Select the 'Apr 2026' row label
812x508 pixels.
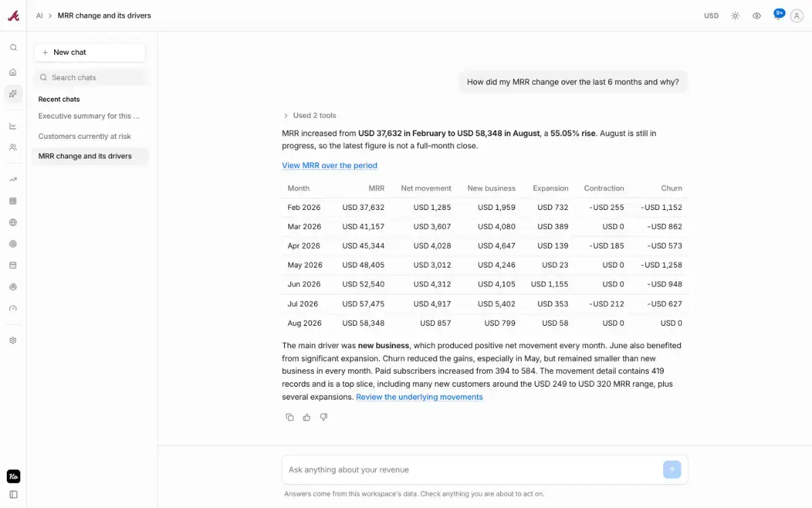pyautogui.click(x=304, y=246)
